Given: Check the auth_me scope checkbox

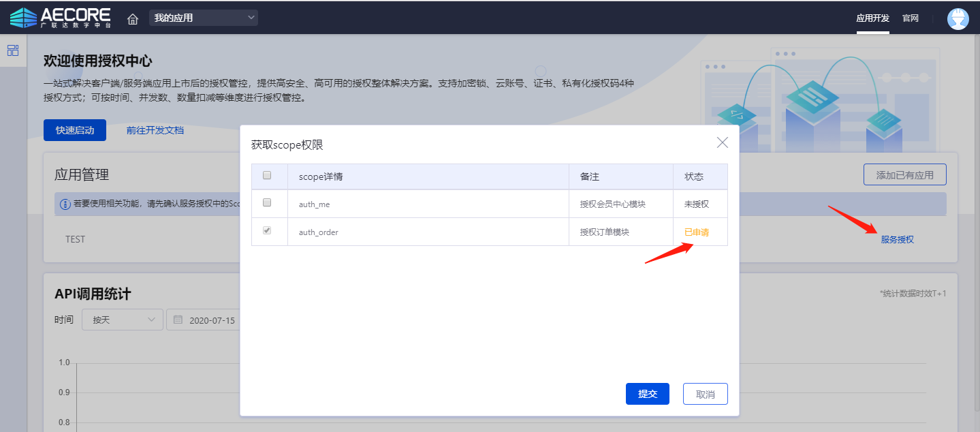Looking at the screenshot, I should [267, 203].
